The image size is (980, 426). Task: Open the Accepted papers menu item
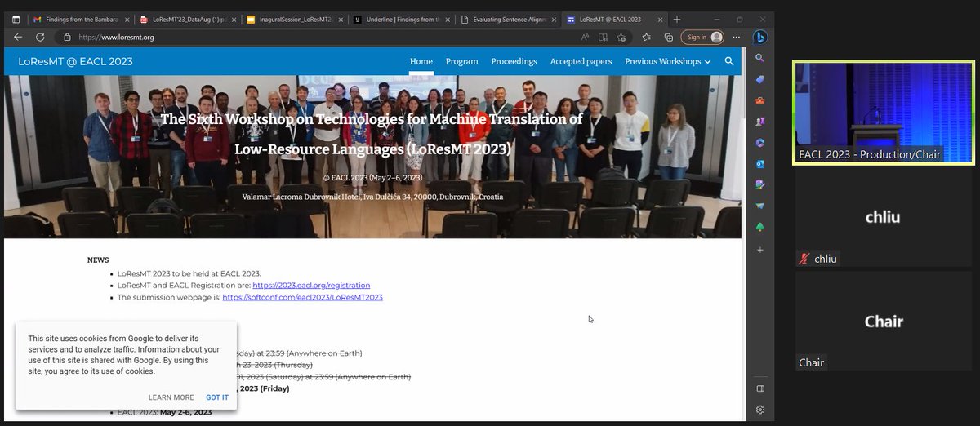(581, 61)
